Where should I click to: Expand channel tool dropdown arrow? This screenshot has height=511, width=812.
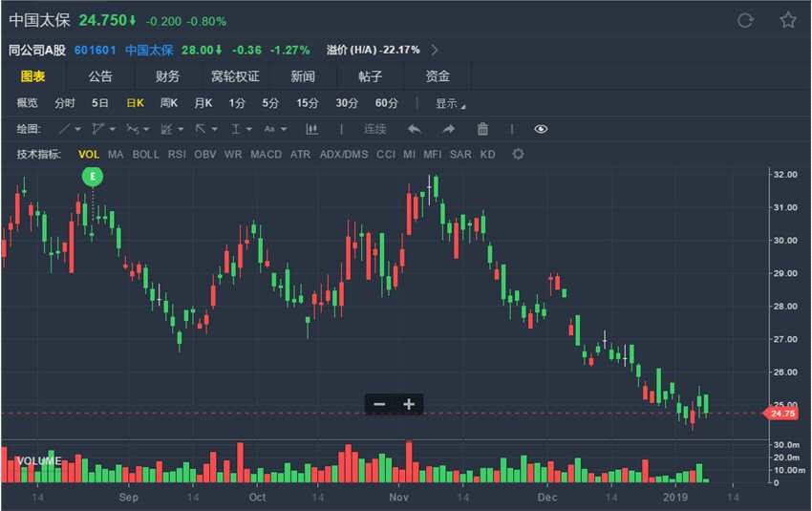click(112, 129)
